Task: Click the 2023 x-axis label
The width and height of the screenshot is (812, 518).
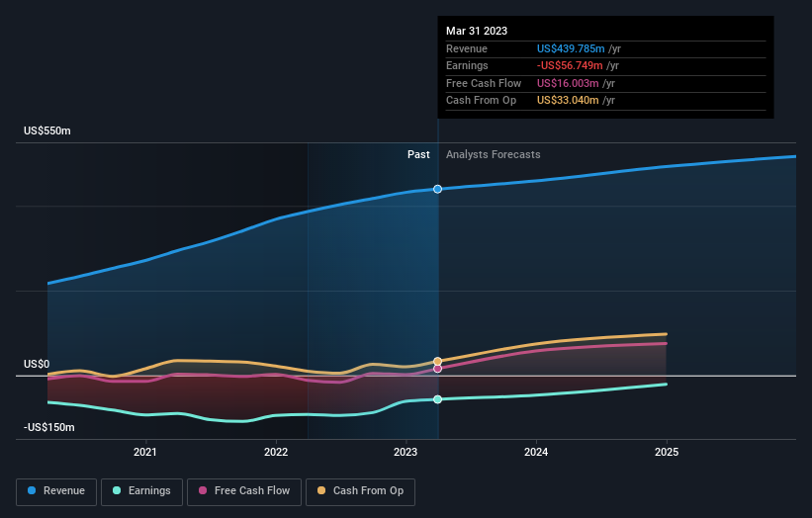Action: coord(406,453)
